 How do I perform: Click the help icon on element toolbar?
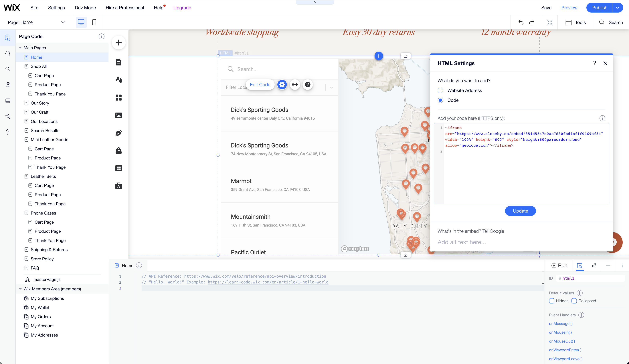(x=308, y=85)
